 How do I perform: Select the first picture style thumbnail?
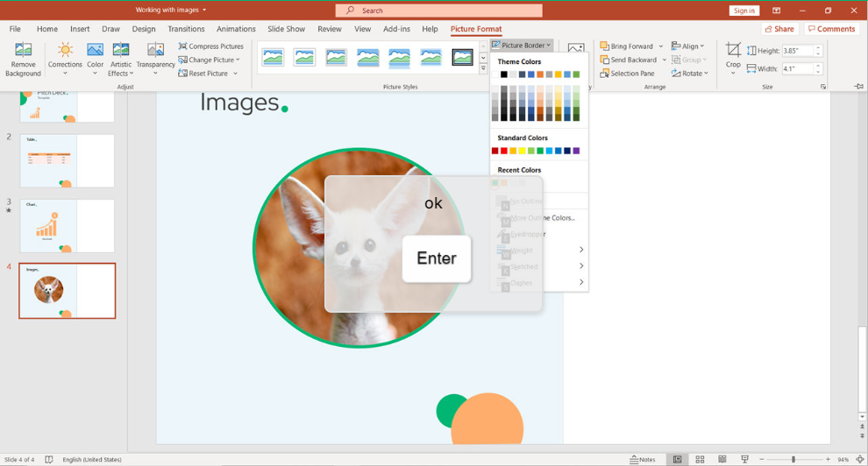coord(273,57)
